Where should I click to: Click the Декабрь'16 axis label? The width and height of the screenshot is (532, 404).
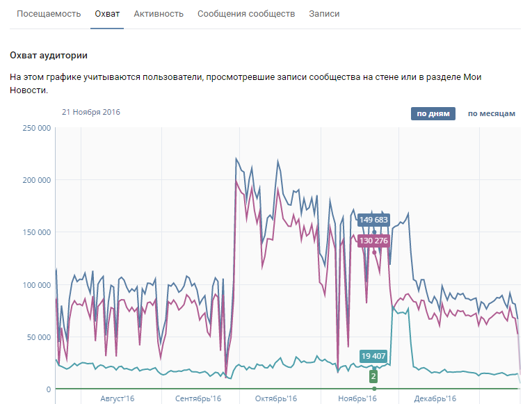(435, 398)
